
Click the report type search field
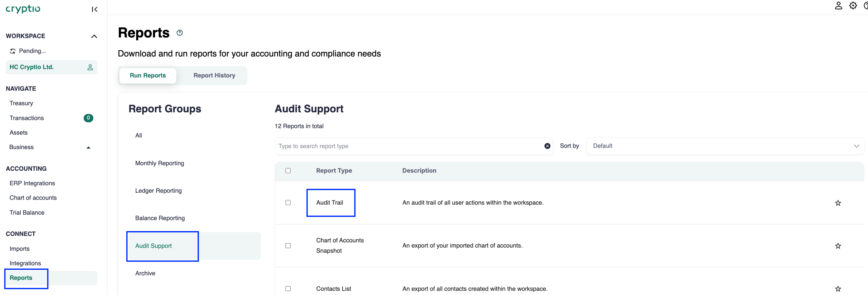click(408, 146)
